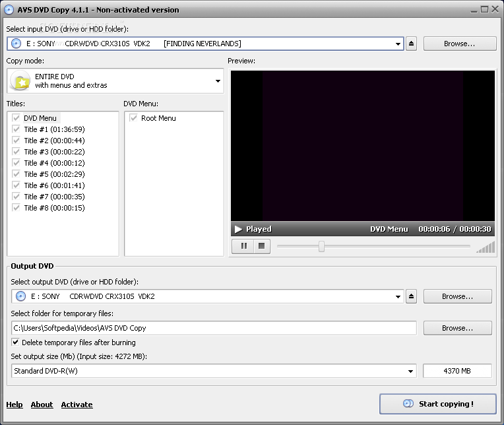Click the ENTIRE DVD copy mode disc icon
Image resolution: width=504 pixels, height=425 pixels.
(20, 81)
